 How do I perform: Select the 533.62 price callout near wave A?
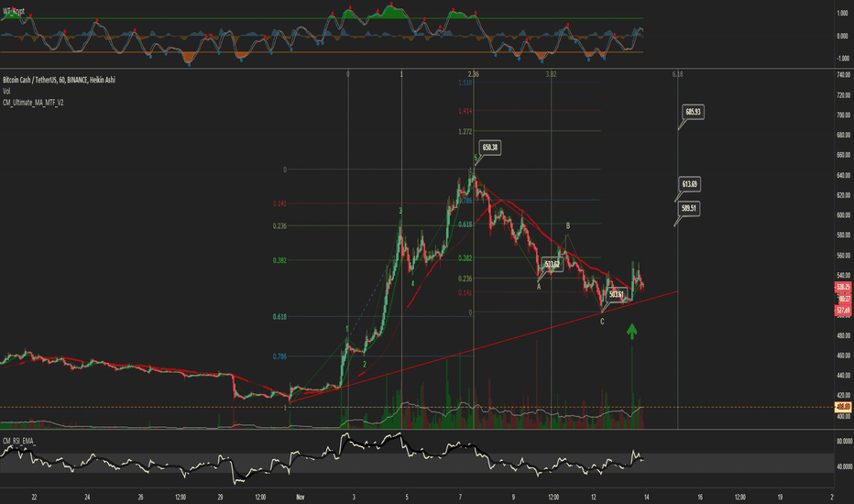point(552,264)
